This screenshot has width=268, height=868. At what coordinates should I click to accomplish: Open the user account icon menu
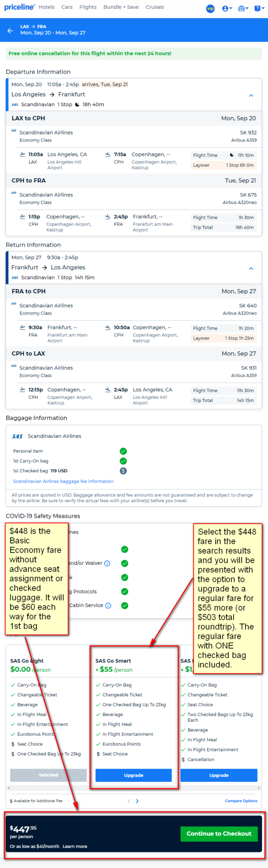click(227, 8)
